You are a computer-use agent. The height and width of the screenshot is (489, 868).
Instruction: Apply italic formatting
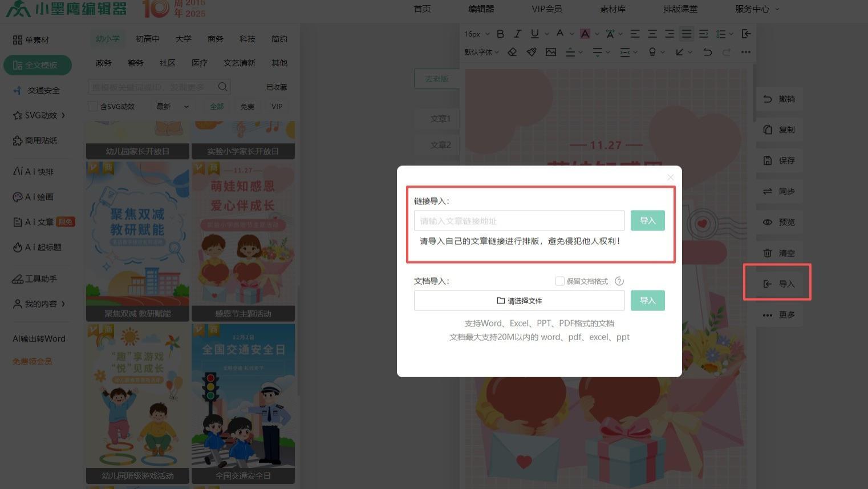(517, 34)
